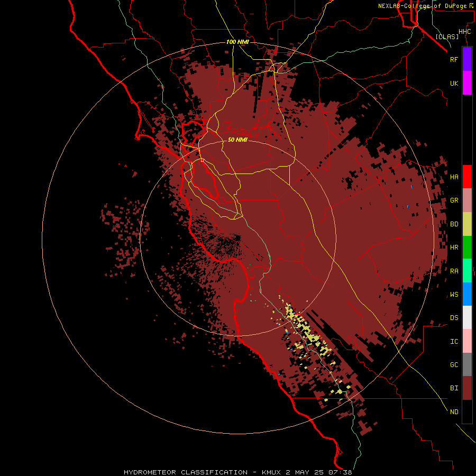476x476 pixels.
Task: Click the 'HR' legend label text
Action: coord(454,247)
